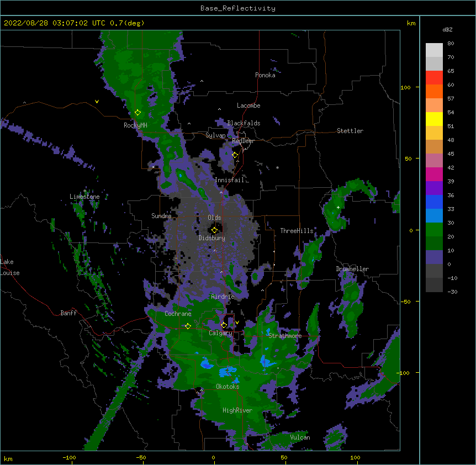Click the yellow diamond marker above RockyMH
The width and height of the screenshot is (476, 465).
click(x=138, y=113)
